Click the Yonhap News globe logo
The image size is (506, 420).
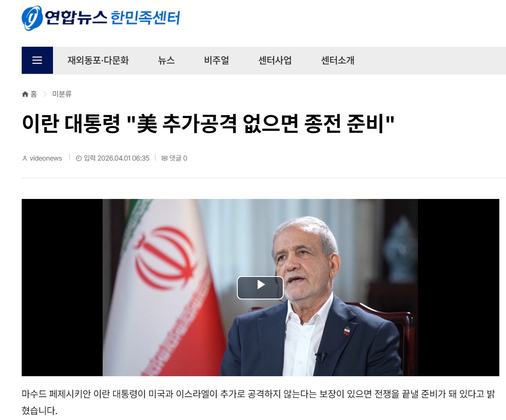pos(32,18)
